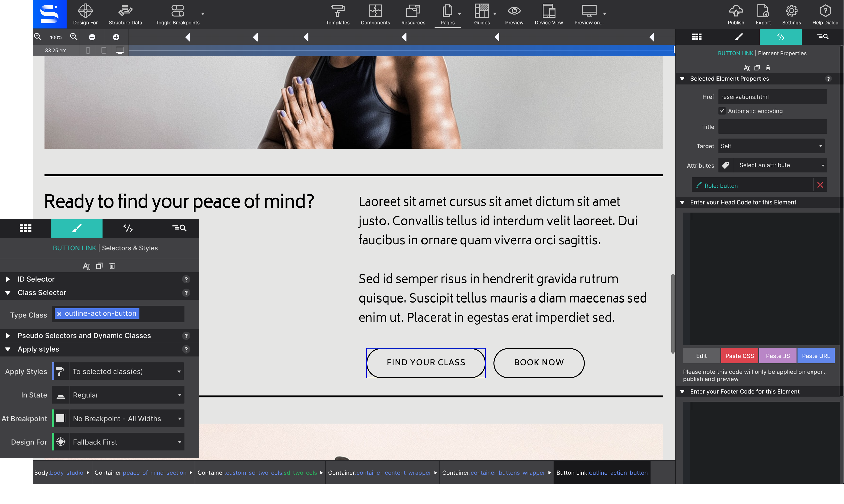Viewport: 844px width, 504px height.
Task: Click the Title input field
Action: click(x=772, y=127)
